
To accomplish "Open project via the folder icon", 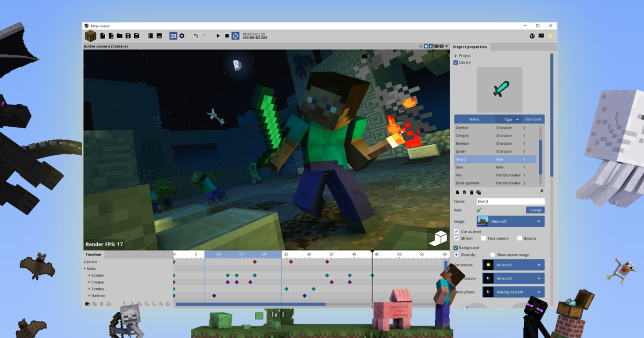I will [119, 36].
